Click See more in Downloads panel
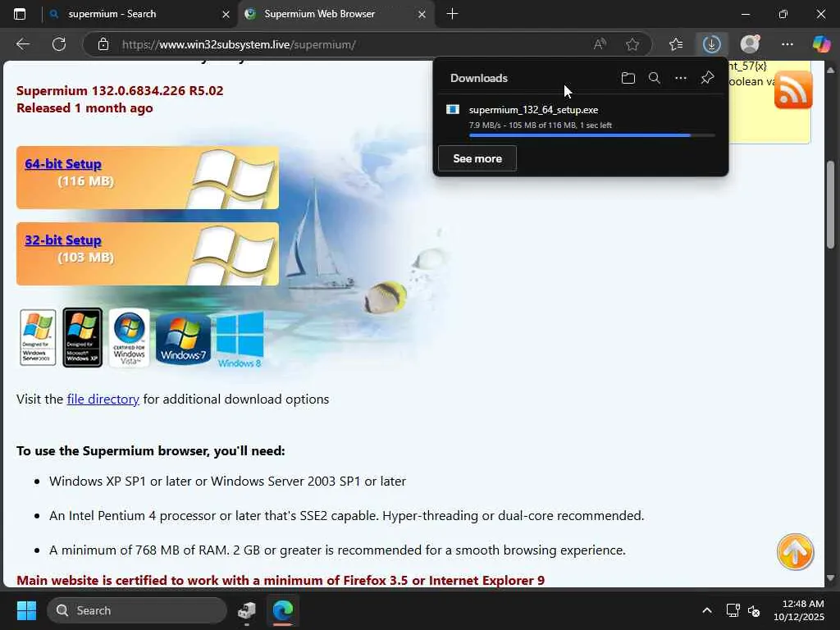This screenshot has width=840, height=630. click(x=477, y=158)
